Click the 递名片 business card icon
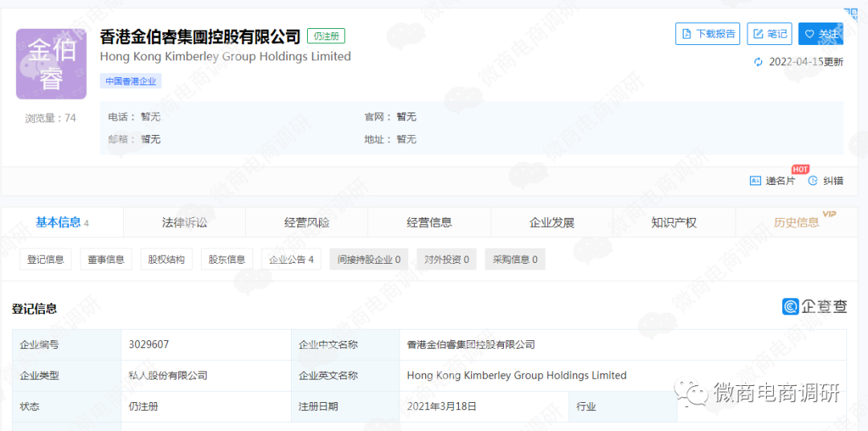 [755, 181]
